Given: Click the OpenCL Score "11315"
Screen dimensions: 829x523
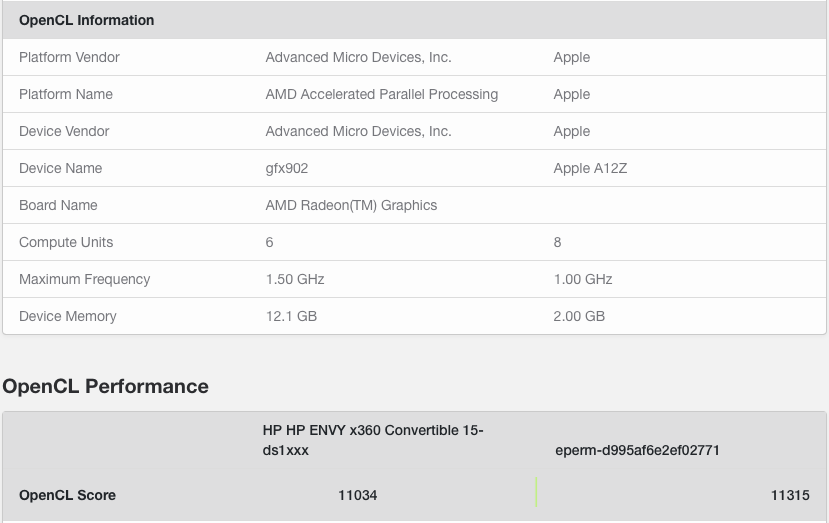Looking at the screenshot, I should coord(790,495).
